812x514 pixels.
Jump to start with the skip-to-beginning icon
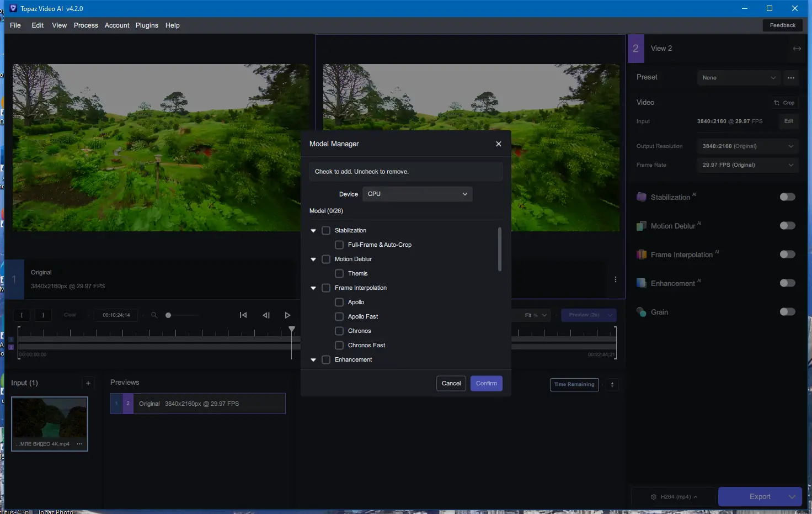(243, 315)
